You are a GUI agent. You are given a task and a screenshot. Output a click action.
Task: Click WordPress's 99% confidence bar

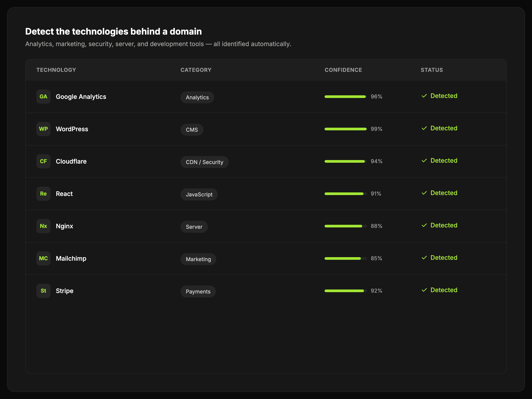click(345, 129)
